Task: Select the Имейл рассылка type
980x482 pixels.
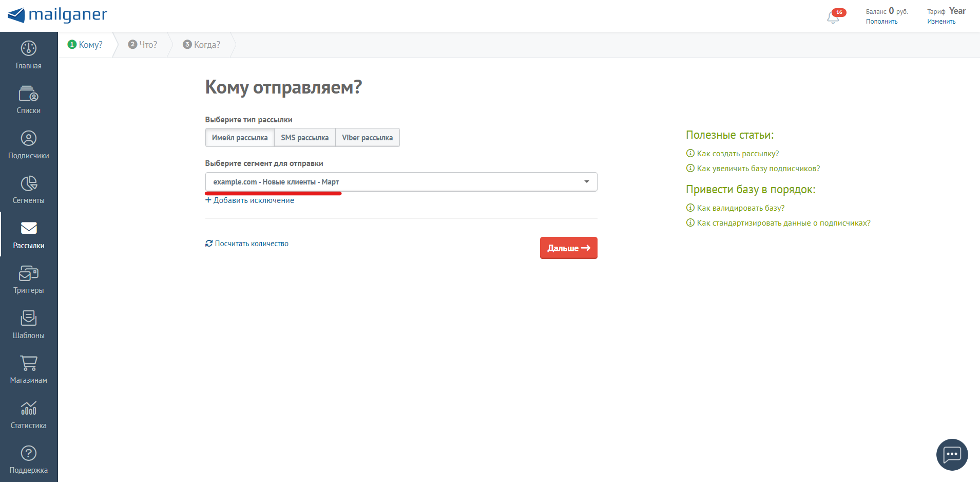Action: (x=240, y=138)
